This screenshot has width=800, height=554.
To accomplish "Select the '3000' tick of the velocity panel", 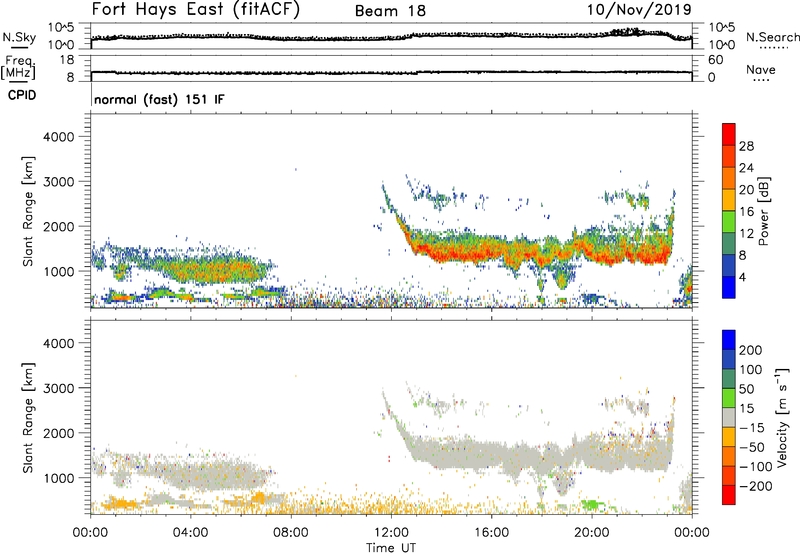I will click(59, 388).
